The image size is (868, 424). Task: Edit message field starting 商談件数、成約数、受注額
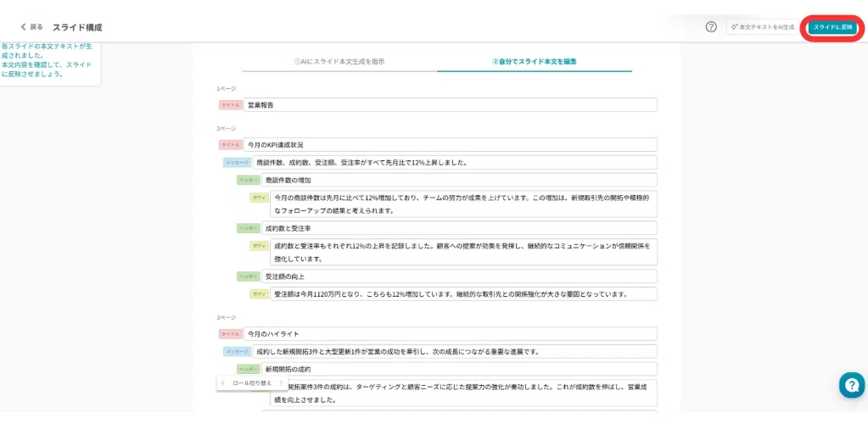[x=455, y=162]
